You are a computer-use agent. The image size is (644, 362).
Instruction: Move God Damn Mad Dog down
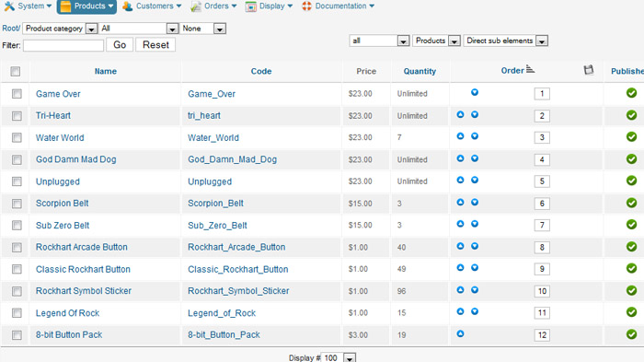click(x=475, y=158)
